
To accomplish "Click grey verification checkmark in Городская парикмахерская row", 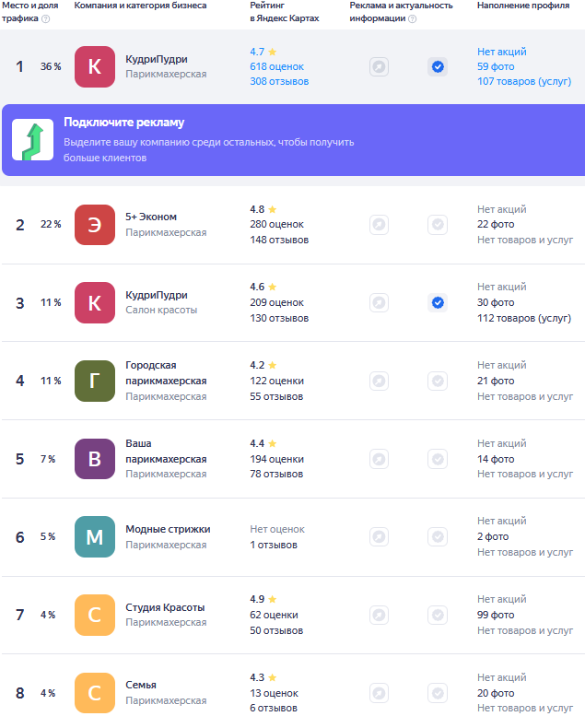I will click(438, 381).
